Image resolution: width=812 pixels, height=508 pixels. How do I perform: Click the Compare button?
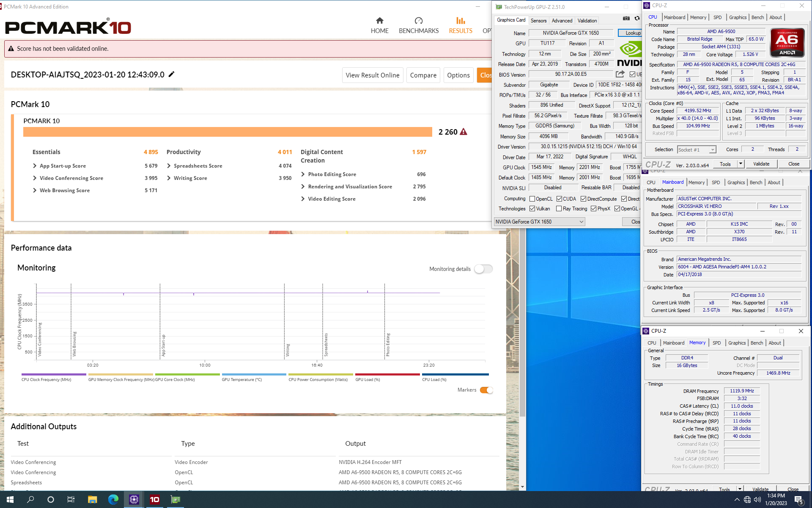[x=423, y=75]
